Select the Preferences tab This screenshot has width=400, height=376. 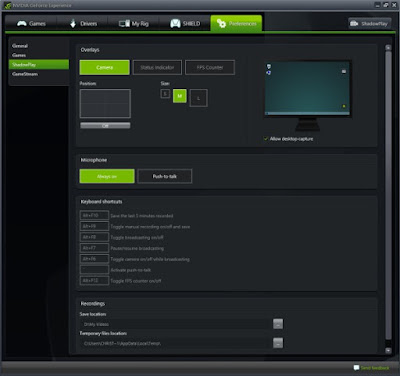point(236,24)
